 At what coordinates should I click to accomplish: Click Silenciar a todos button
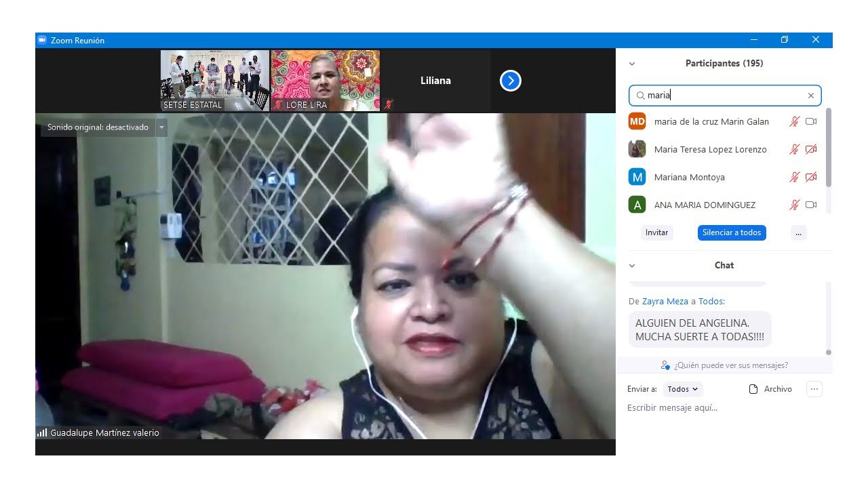(732, 232)
